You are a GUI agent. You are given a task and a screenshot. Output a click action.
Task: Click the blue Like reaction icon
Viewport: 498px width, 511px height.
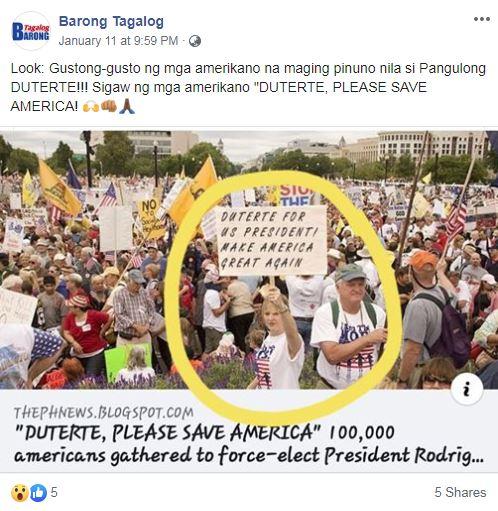pos(39,493)
